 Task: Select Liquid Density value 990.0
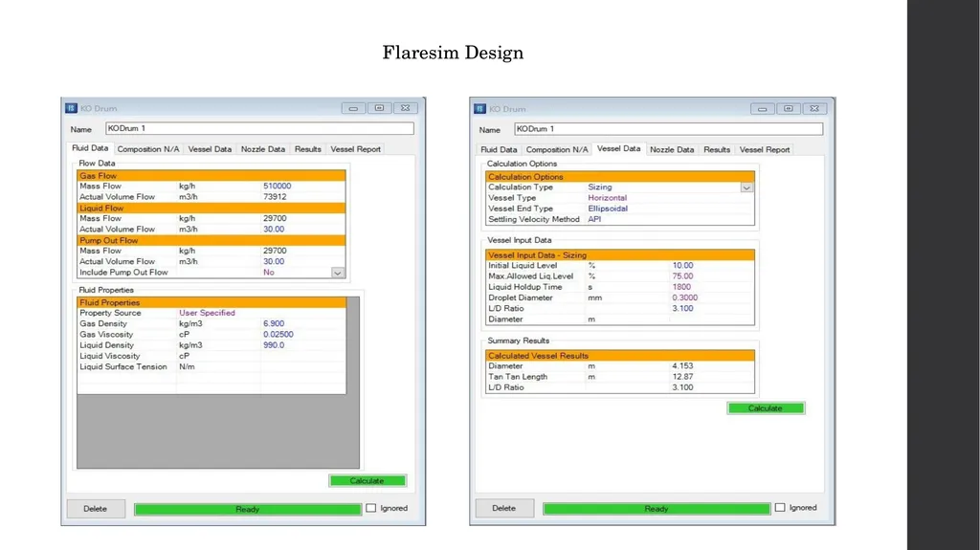(x=274, y=345)
